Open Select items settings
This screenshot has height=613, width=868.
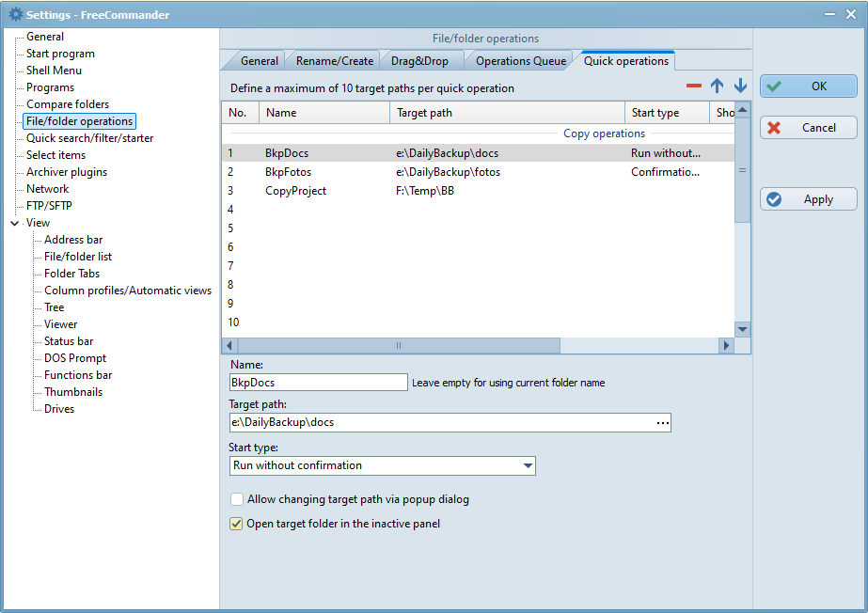click(x=55, y=155)
